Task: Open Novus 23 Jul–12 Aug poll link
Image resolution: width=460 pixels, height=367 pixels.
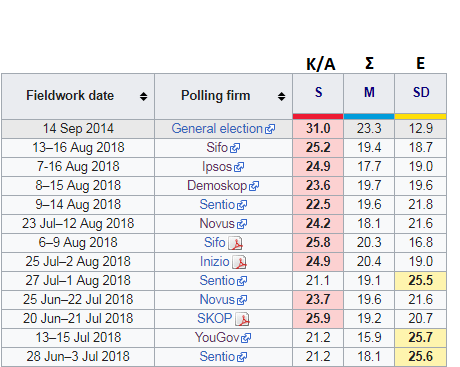Action: [217, 223]
